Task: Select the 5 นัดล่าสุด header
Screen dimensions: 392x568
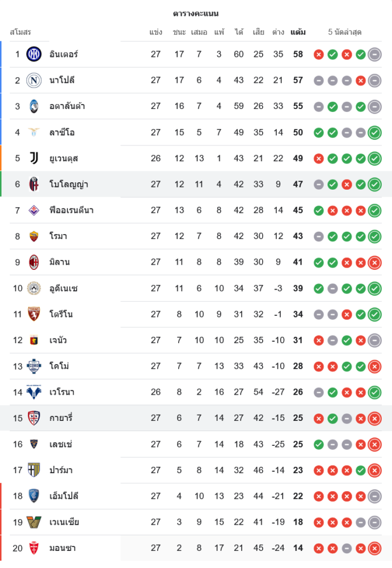Action: pyautogui.click(x=345, y=32)
